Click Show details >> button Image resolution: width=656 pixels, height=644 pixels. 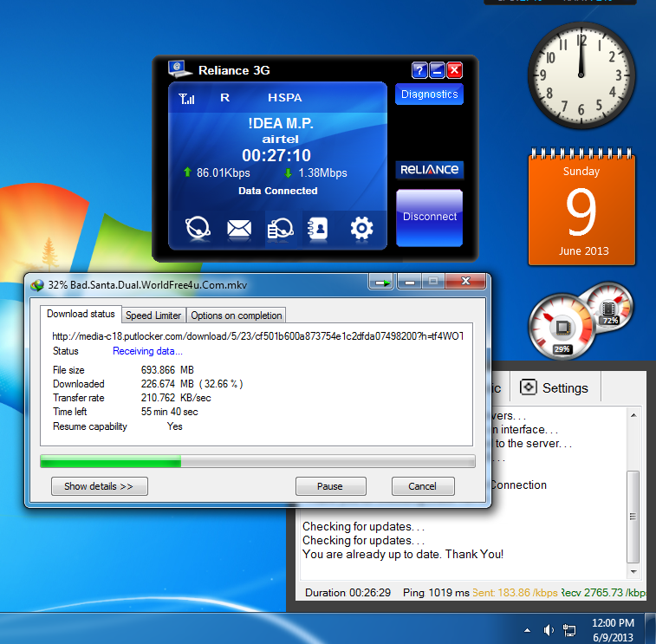(x=99, y=486)
